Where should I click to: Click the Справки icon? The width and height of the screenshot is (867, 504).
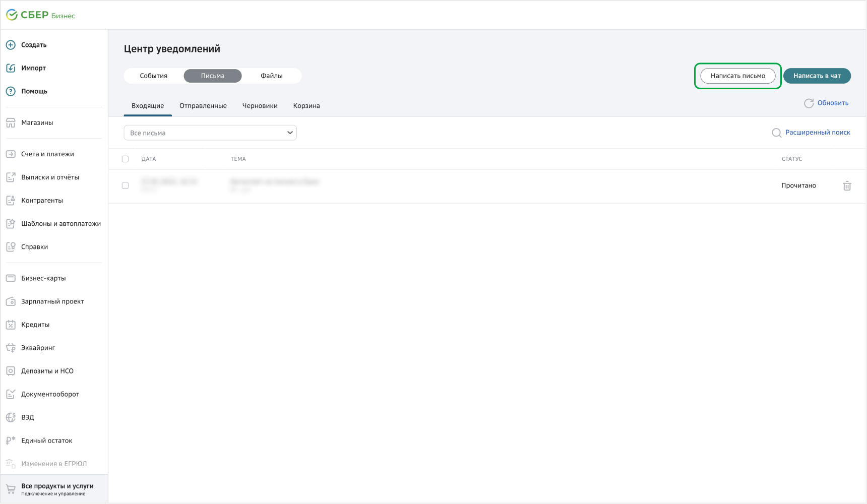tap(11, 247)
